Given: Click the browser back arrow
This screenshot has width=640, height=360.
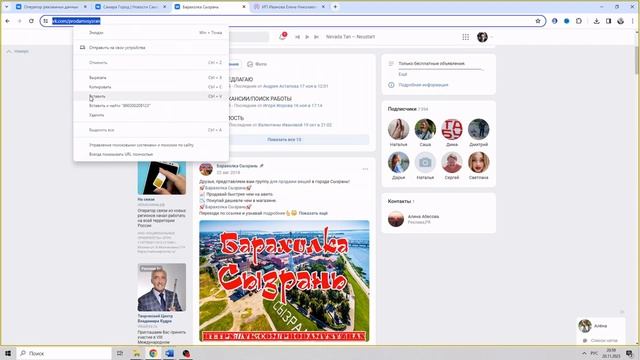Looking at the screenshot, I should (x=8, y=21).
